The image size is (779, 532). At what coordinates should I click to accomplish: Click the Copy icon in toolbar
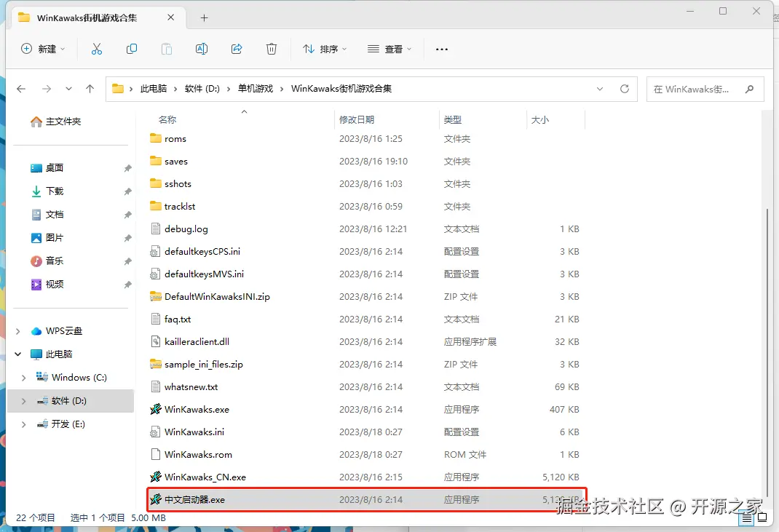point(132,49)
